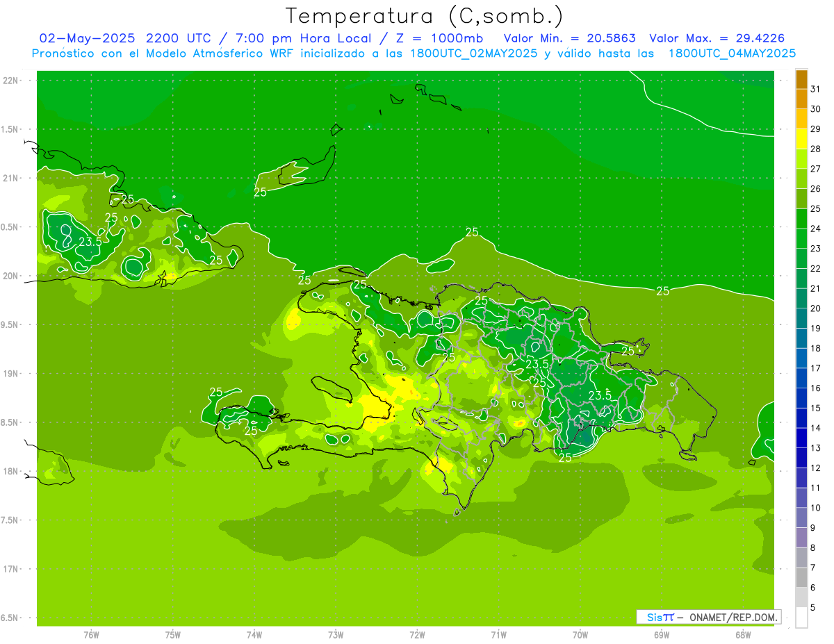The height and width of the screenshot is (644, 834).
Task: Click the '25' contour label near 69W 20N
Action: tap(663, 291)
